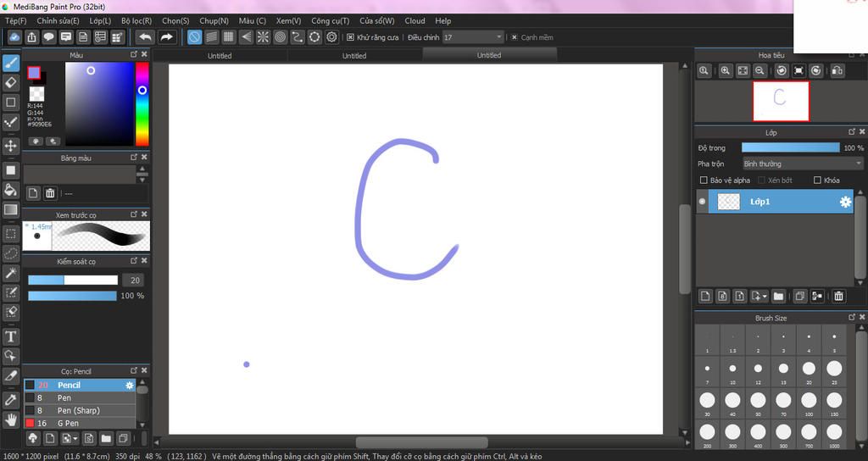
Task: Click the export/share icon in toolbar
Action: point(31,37)
